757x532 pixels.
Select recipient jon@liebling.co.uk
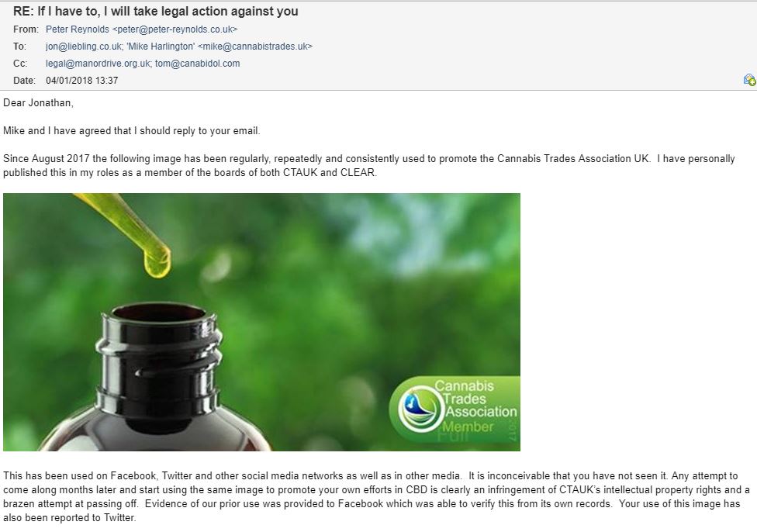click(84, 47)
